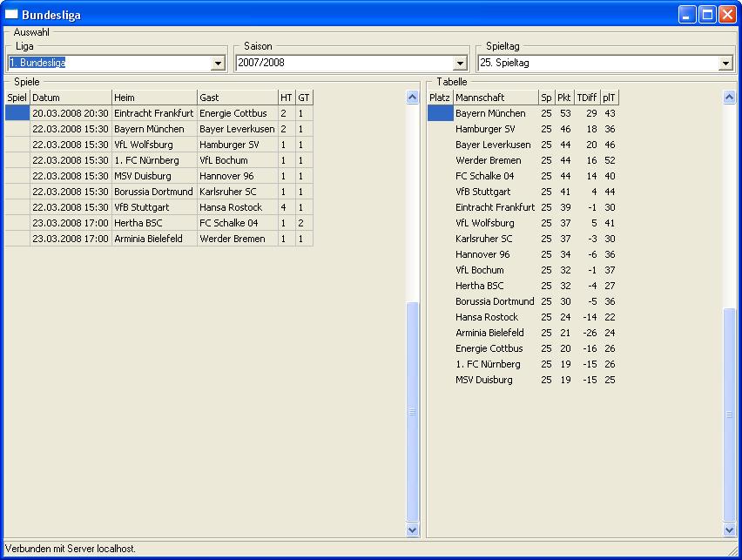Click the TDiff column header
The width and height of the screenshot is (742, 560).
click(587, 98)
